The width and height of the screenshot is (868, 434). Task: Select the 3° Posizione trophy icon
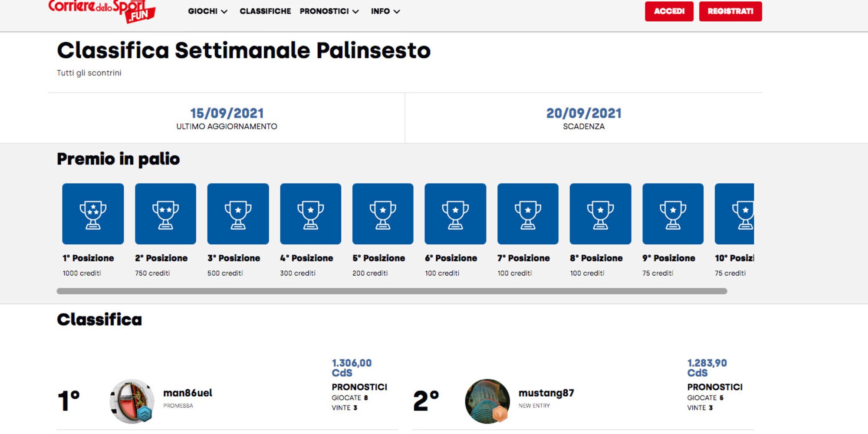click(238, 214)
